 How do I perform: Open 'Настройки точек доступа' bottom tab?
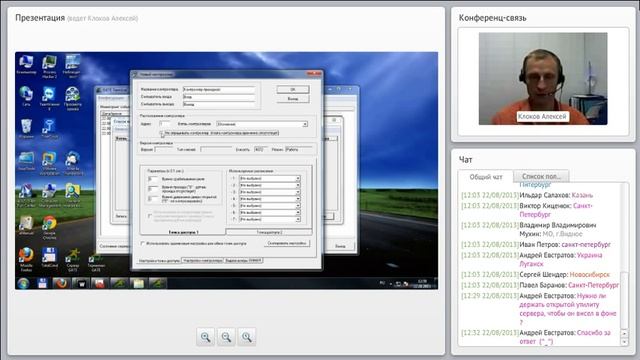pos(159,260)
